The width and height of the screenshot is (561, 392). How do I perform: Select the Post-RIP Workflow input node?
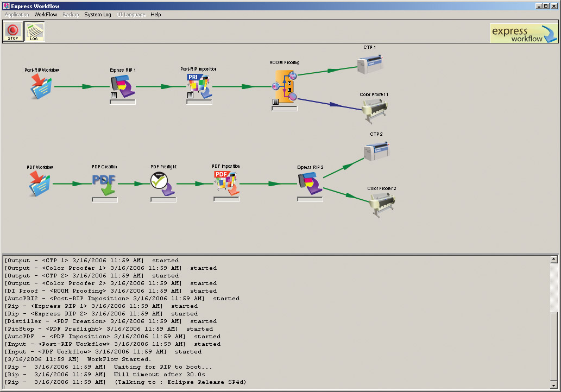tap(41, 87)
